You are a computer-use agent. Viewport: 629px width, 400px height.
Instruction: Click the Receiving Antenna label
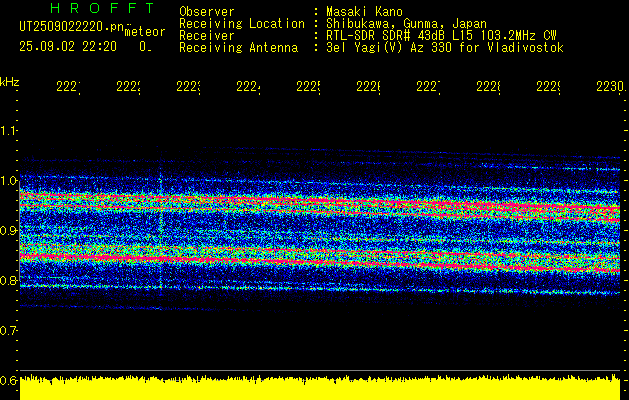[x=239, y=48]
